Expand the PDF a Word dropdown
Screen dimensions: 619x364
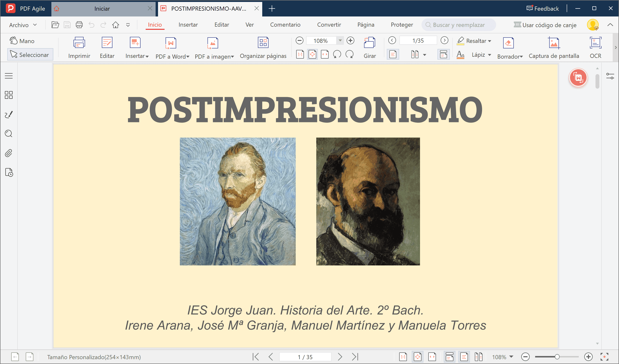click(188, 57)
